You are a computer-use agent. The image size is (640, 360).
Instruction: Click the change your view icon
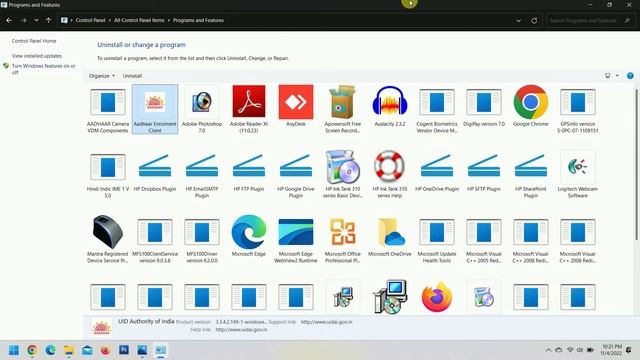pyautogui.click(x=607, y=76)
